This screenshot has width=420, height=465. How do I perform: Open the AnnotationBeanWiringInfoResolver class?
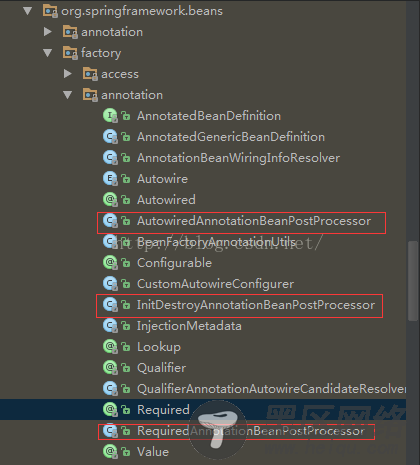coord(238,158)
